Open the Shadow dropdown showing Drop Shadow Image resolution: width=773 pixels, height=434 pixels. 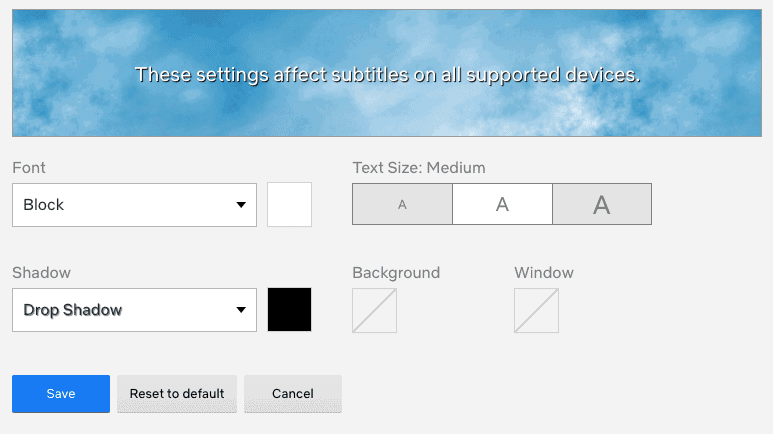pos(135,310)
